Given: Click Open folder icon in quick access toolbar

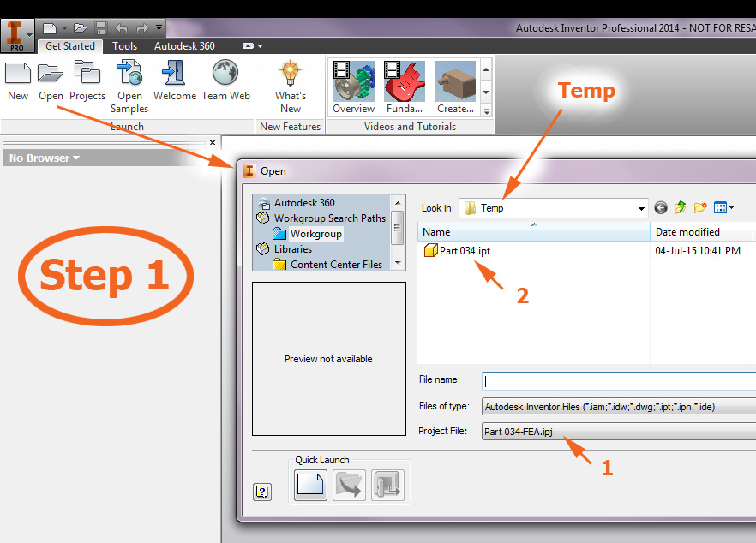Looking at the screenshot, I should pyautogui.click(x=80, y=28).
